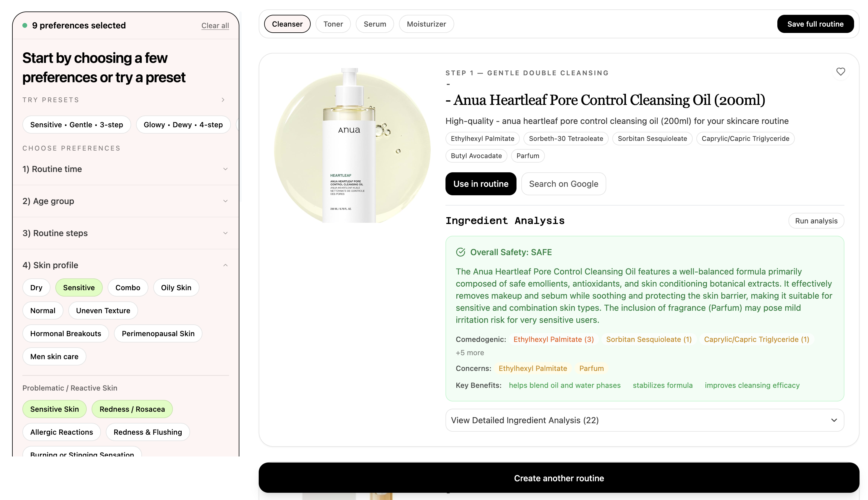Select the "Men skin care" option
The image size is (868, 500).
coord(54,356)
